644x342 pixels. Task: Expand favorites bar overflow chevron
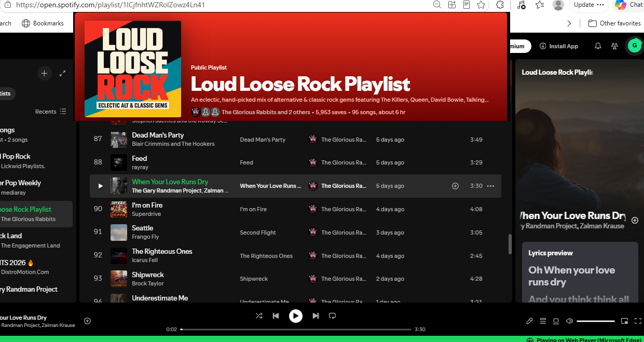pos(569,23)
